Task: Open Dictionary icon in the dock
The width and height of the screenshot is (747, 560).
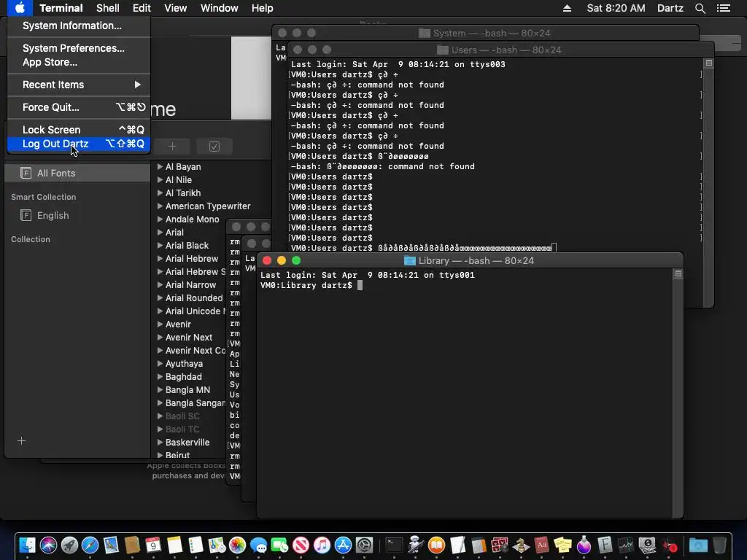Action: click(x=542, y=545)
